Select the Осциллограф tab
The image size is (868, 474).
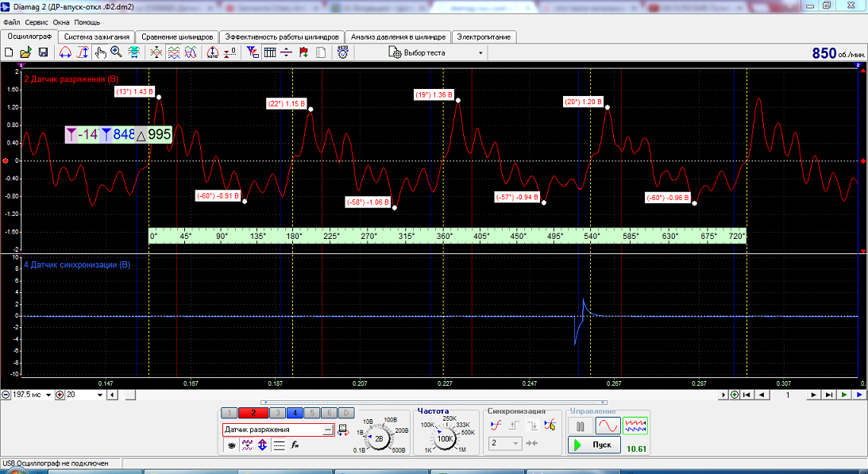pos(29,36)
